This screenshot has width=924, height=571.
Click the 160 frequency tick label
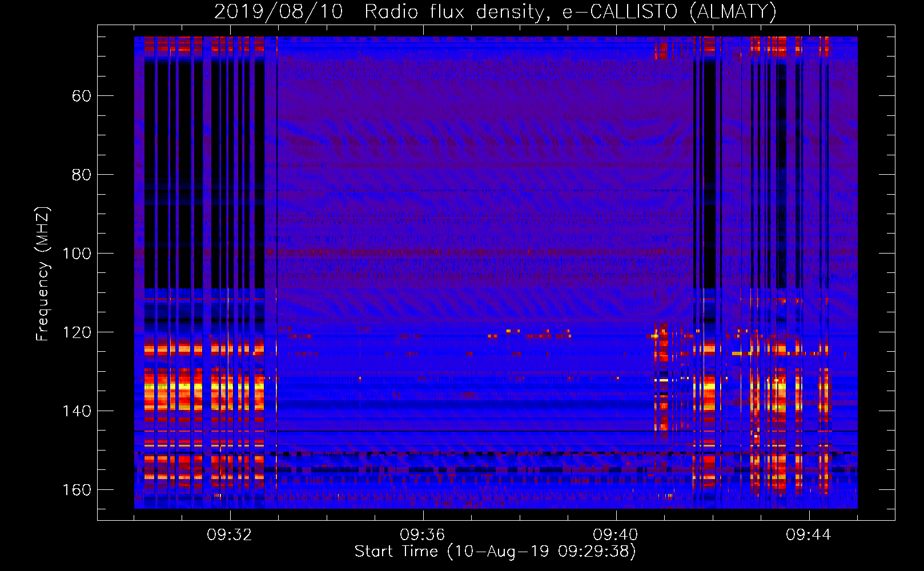[x=77, y=490]
